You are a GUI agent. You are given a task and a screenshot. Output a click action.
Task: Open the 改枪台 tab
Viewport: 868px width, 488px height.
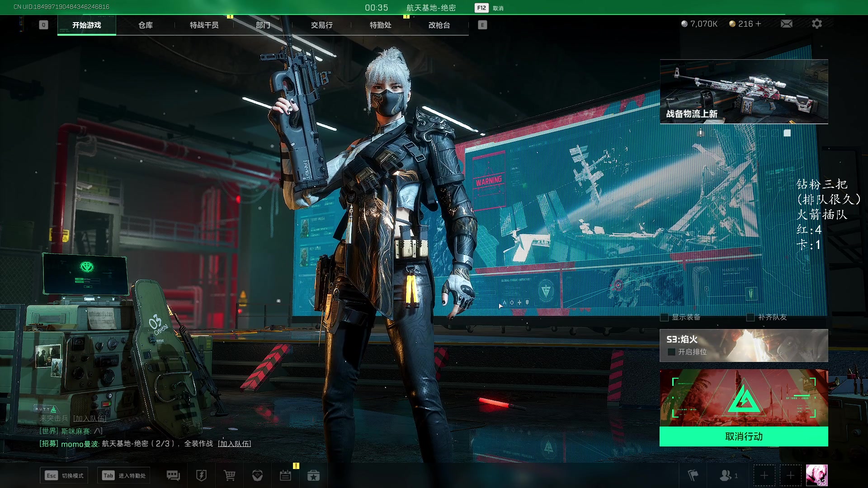[439, 25]
